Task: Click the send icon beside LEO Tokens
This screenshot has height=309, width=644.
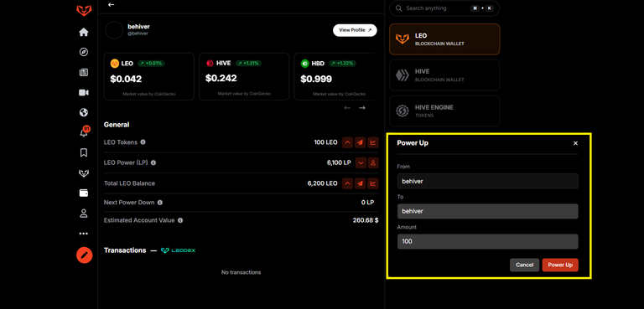Action: (361, 142)
